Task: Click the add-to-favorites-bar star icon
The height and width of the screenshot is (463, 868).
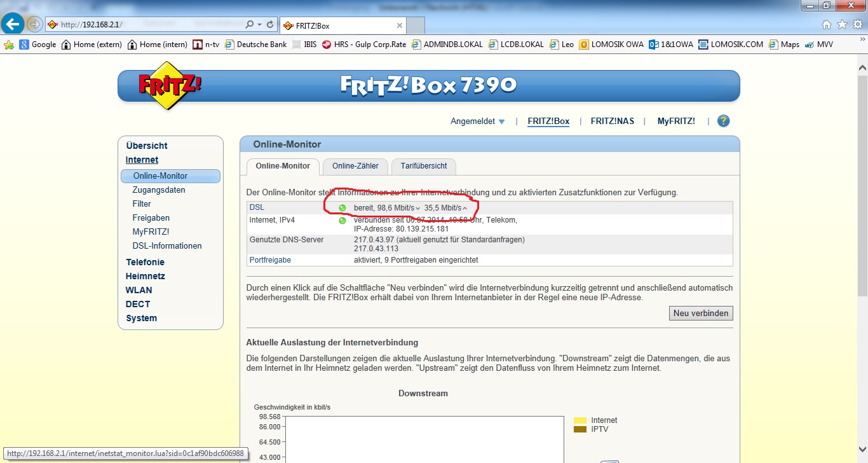Action: pos(9,45)
